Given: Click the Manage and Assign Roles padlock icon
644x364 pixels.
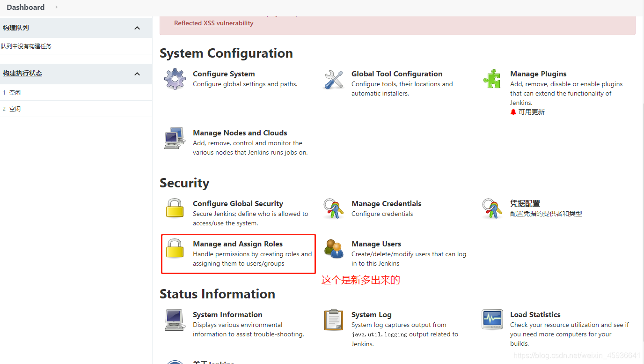Looking at the screenshot, I should click(175, 249).
